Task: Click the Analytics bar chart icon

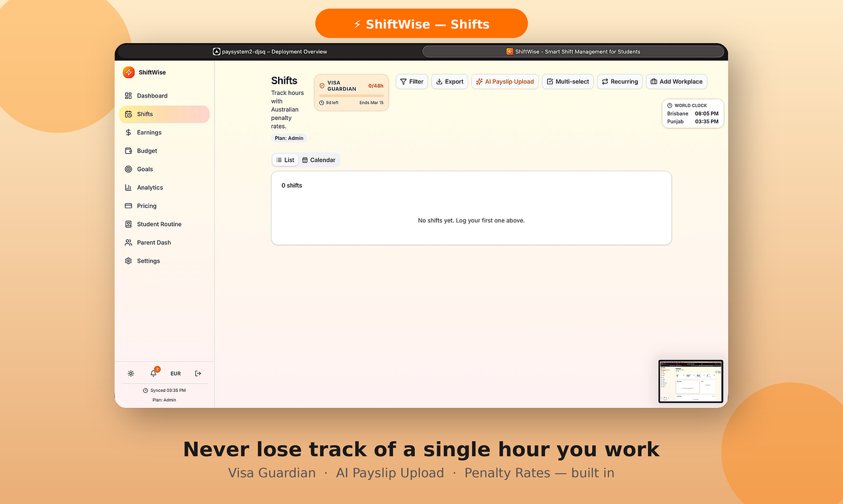Action: coord(128,188)
